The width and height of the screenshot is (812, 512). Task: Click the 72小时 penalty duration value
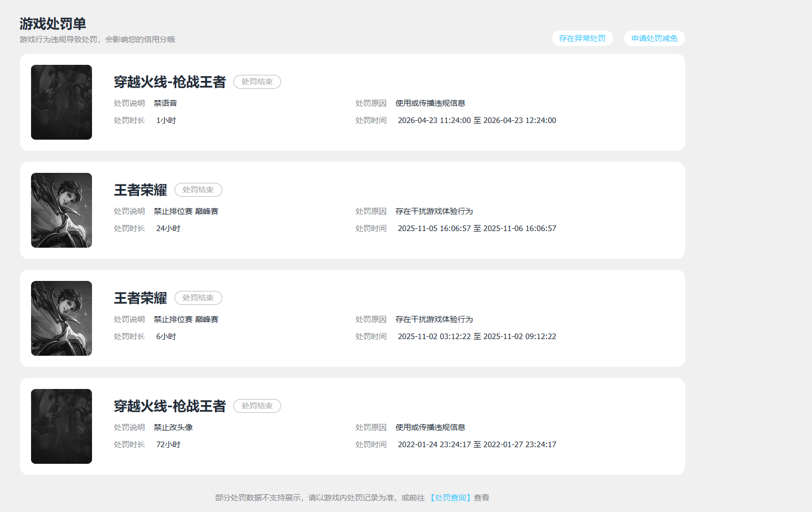click(168, 444)
